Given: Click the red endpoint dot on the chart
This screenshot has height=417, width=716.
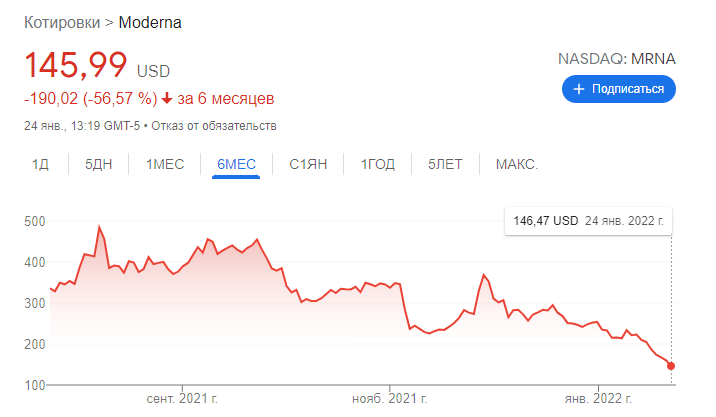Looking at the screenshot, I should [671, 366].
